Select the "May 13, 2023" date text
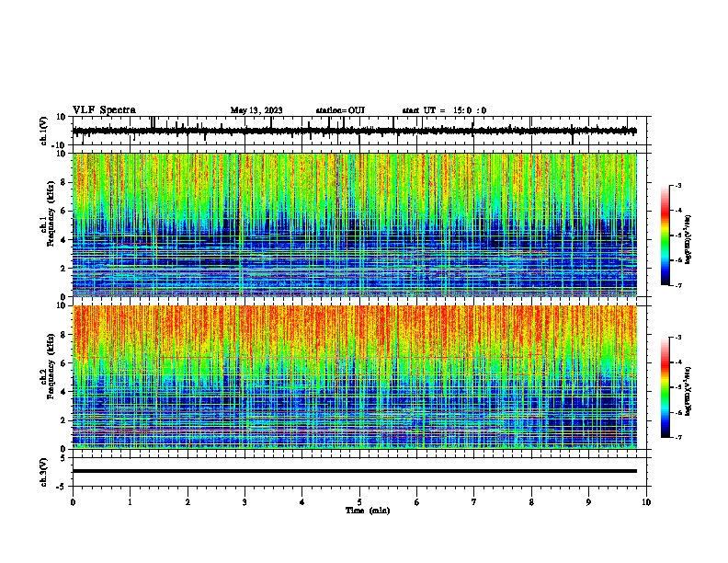Viewport: 728px width, 563px height. pyautogui.click(x=256, y=110)
